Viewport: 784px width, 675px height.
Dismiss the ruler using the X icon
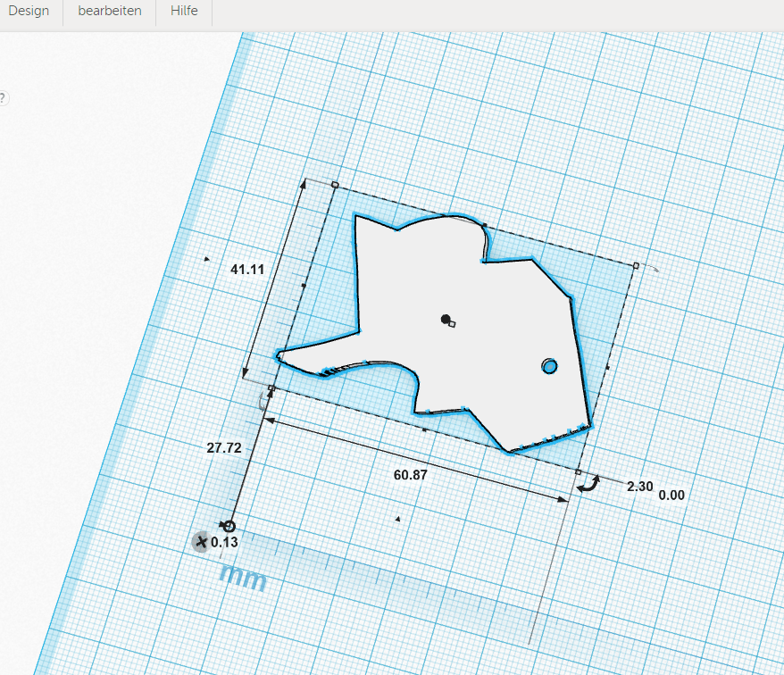(202, 542)
